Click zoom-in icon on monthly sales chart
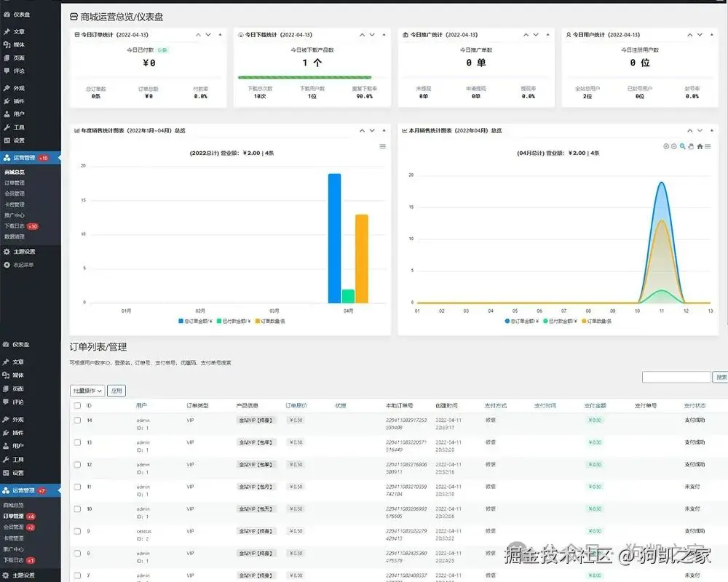The image size is (728, 582). coord(666,146)
